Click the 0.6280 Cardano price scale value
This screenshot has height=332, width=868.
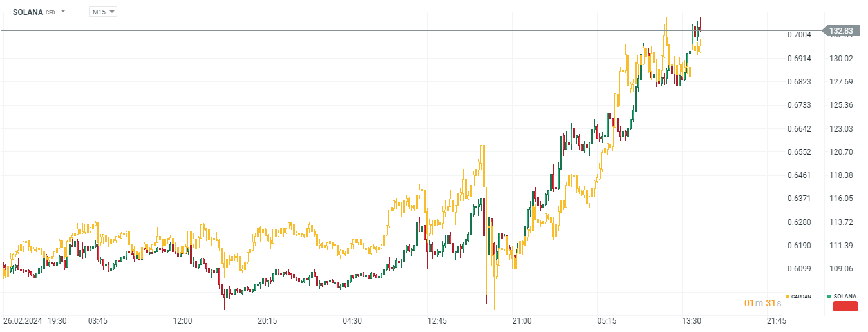[x=800, y=222]
